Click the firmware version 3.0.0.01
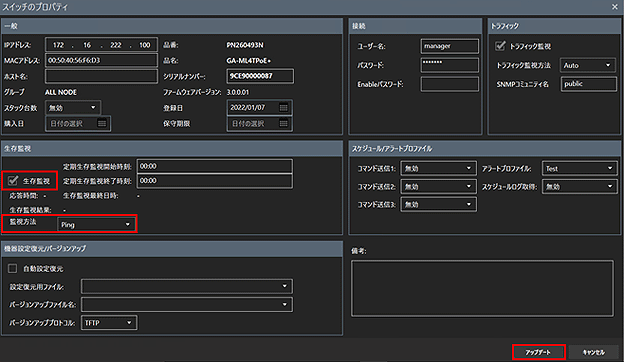Image resolution: width=624 pixels, height=362 pixels. [238, 92]
